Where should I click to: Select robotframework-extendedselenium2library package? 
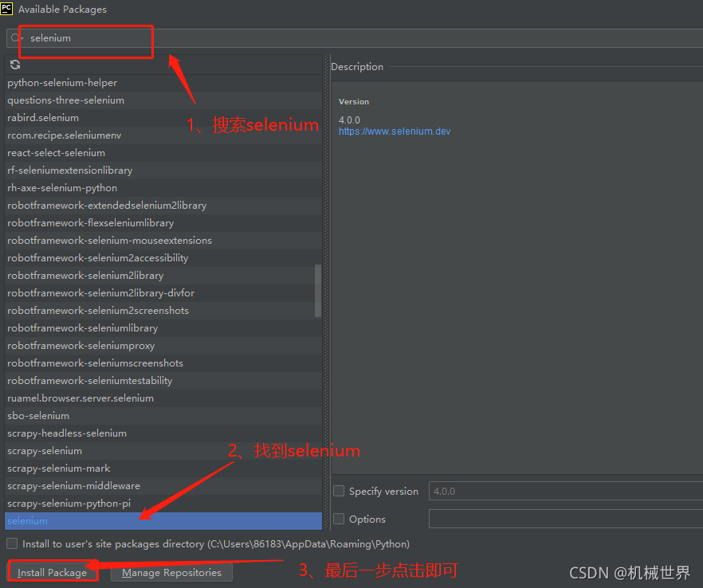tap(163, 206)
